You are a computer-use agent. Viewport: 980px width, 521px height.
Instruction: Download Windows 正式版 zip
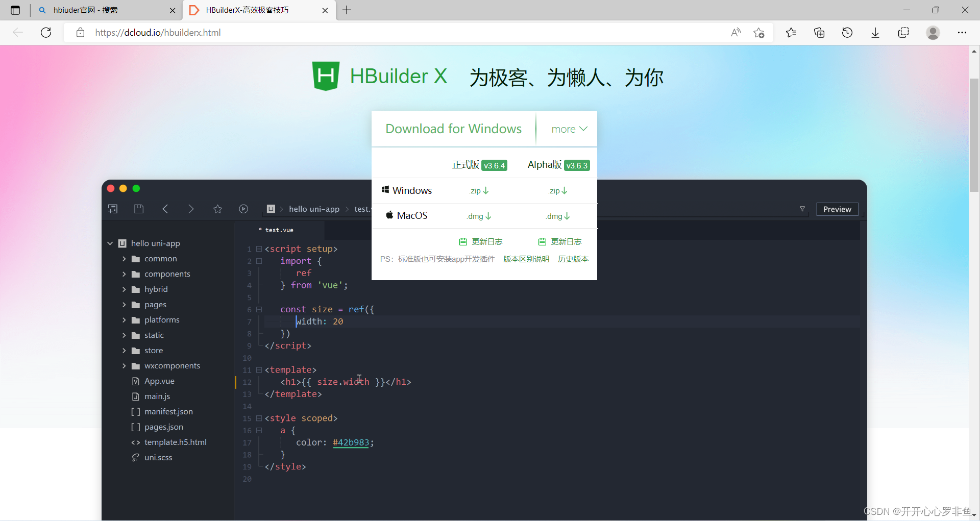pos(479,191)
